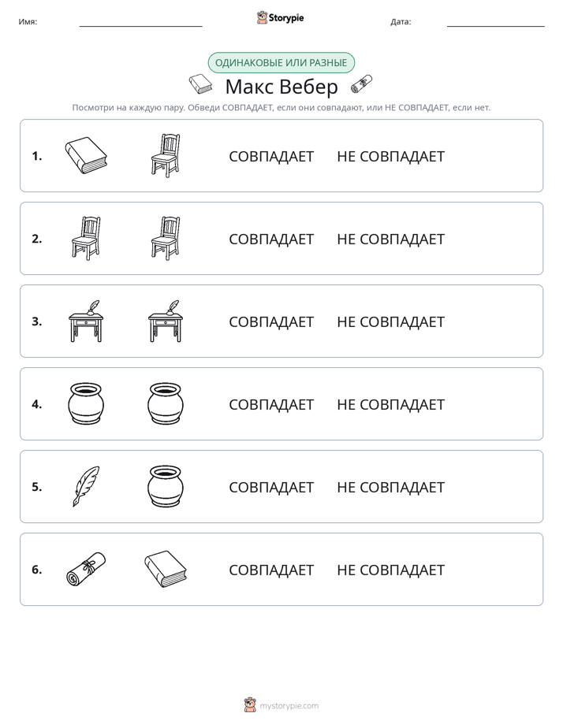The height and width of the screenshot is (728, 563).
Task: Click the scroll icon in row 6
Action: [x=86, y=569]
